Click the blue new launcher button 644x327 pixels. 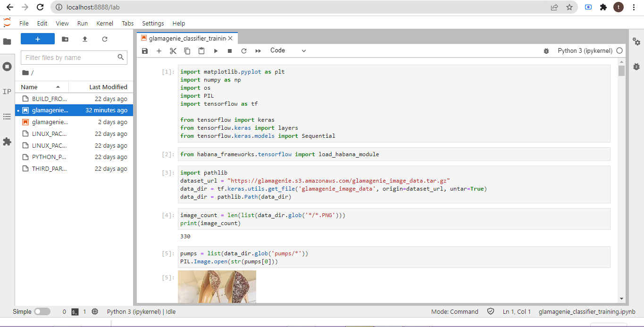(38, 39)
